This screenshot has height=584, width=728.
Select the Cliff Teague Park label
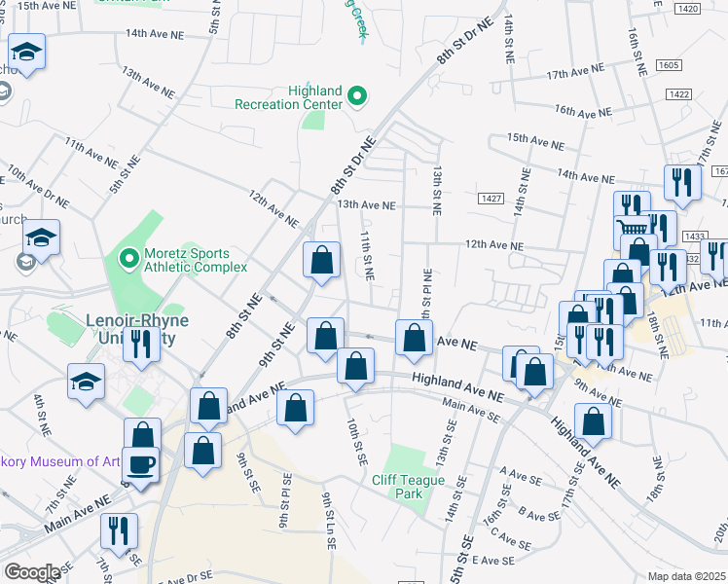[408, 487]
